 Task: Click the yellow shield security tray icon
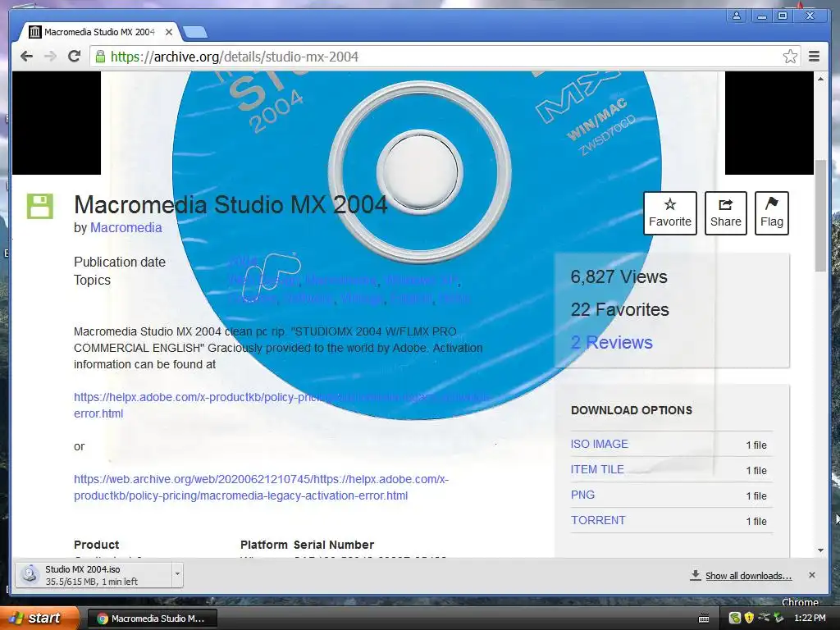click(749, 619)
